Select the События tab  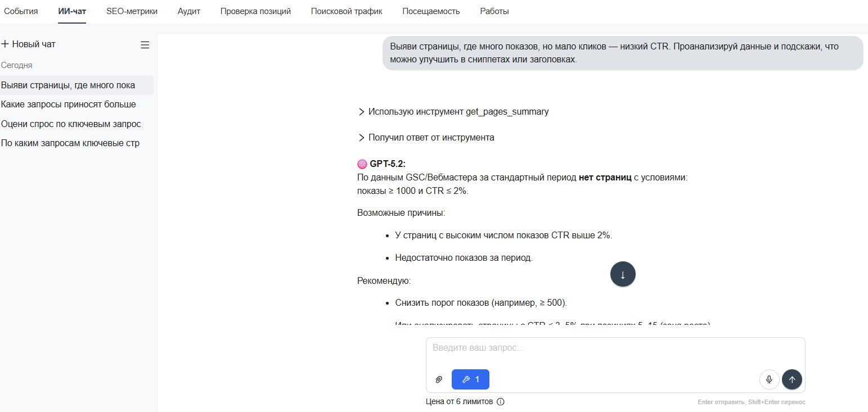[x=21, y=11]
